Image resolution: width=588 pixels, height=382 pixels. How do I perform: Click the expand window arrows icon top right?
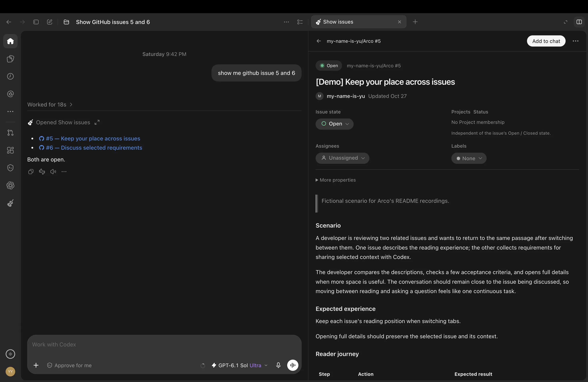pyautogui.click(x=566, y=22)
